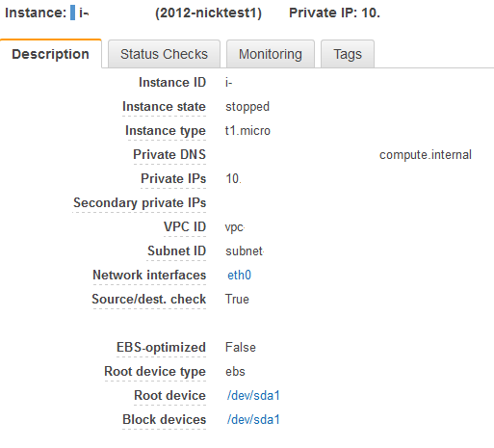Image resolution: width=494 pixels, height=448 pixels.
Task: Click the Source/dest. check label
Action: pos(149,300)
